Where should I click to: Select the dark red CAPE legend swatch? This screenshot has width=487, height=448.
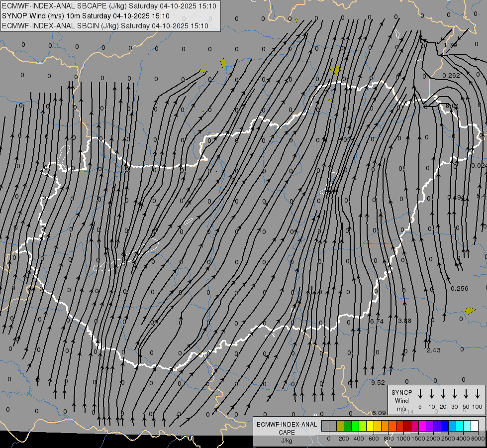pyautogui.click(x=407, y=426)
